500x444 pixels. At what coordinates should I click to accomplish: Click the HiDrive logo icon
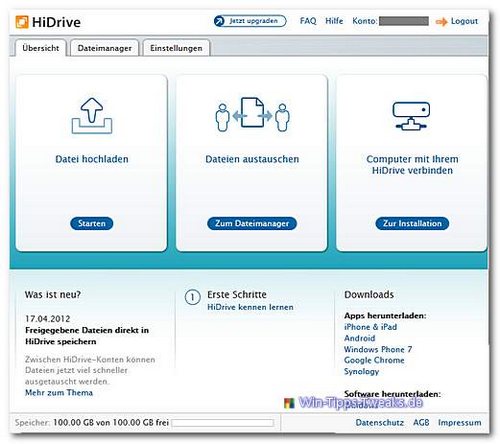(x=22, y=22)
